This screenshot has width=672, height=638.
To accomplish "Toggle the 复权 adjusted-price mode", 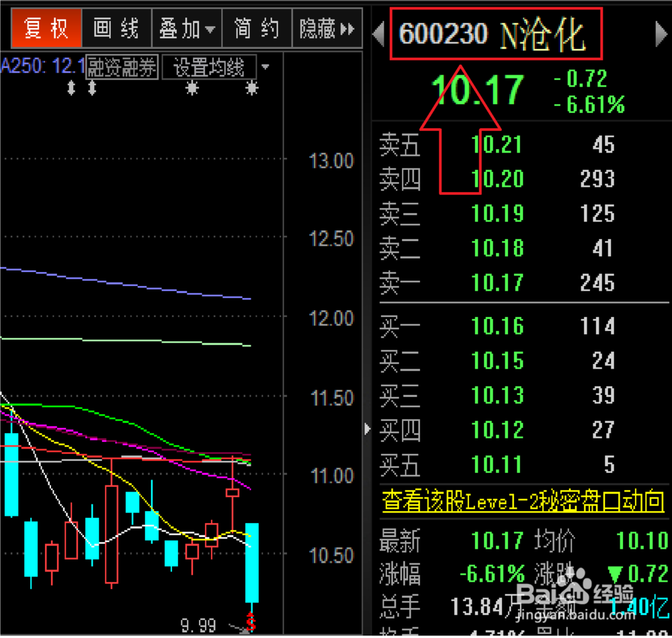I will [x=45, y=28].
